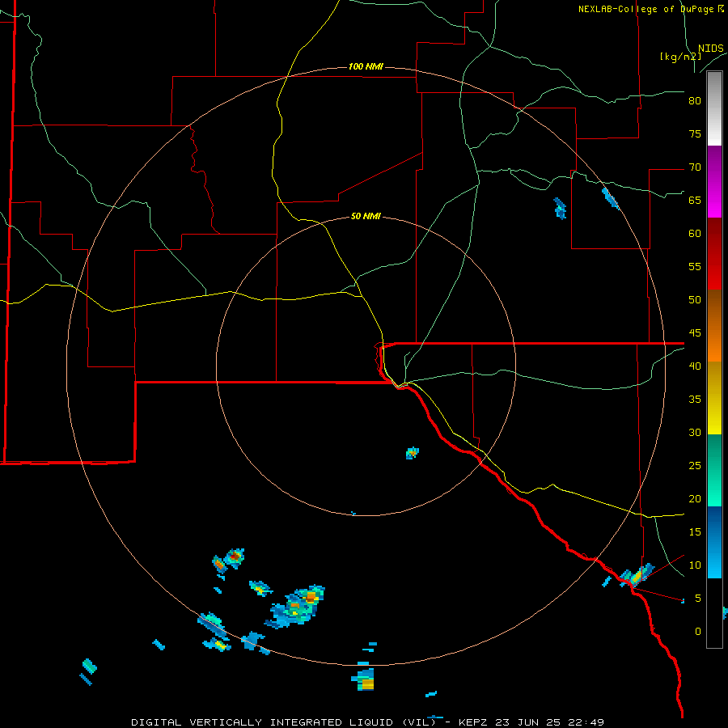The image size is (728, 728).
Task: Click the NIDS product label
Action: coord(710,48)
